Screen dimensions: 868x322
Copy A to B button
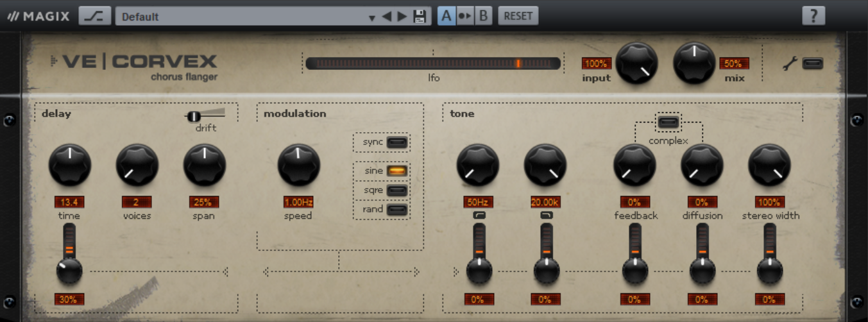tap(465, 16)
